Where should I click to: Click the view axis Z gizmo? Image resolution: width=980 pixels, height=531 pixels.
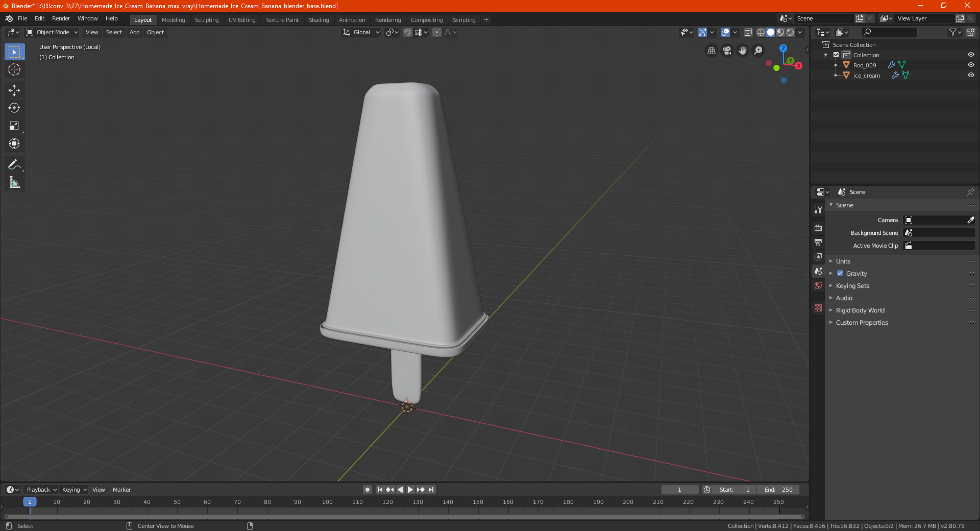click(x=783, y=48)
